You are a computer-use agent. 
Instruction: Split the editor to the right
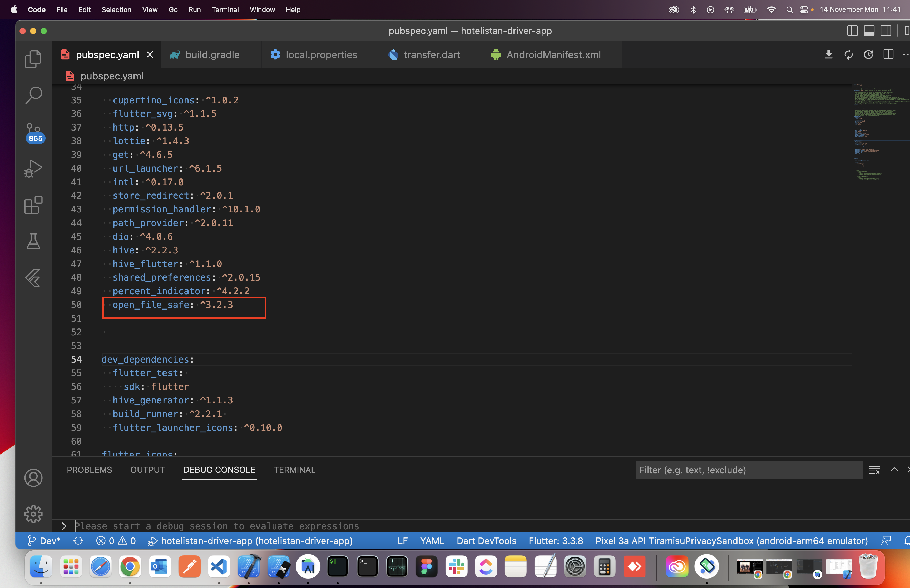point(888,54)
